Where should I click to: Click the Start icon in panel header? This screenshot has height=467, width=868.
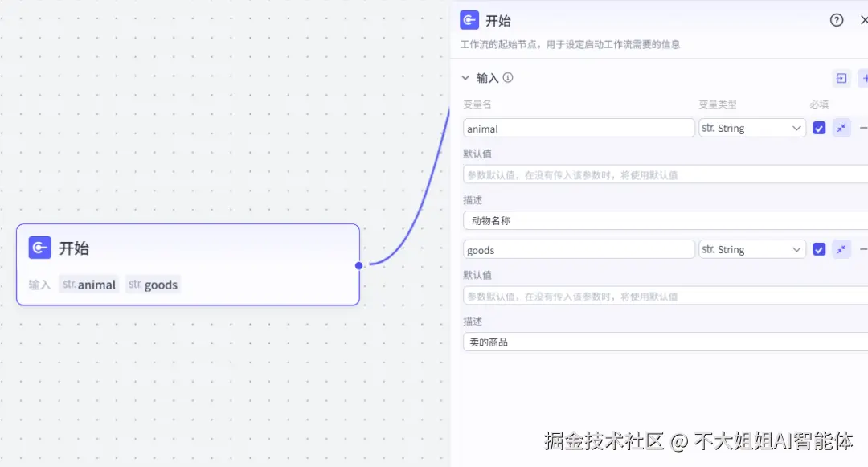(469, 20)
